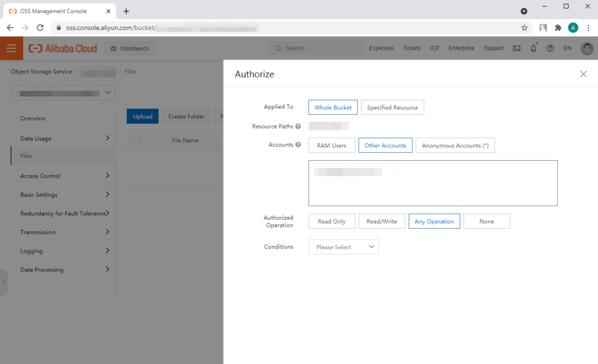Choose RAM Users account type
The image size is (598, 364).
(331, 145)
